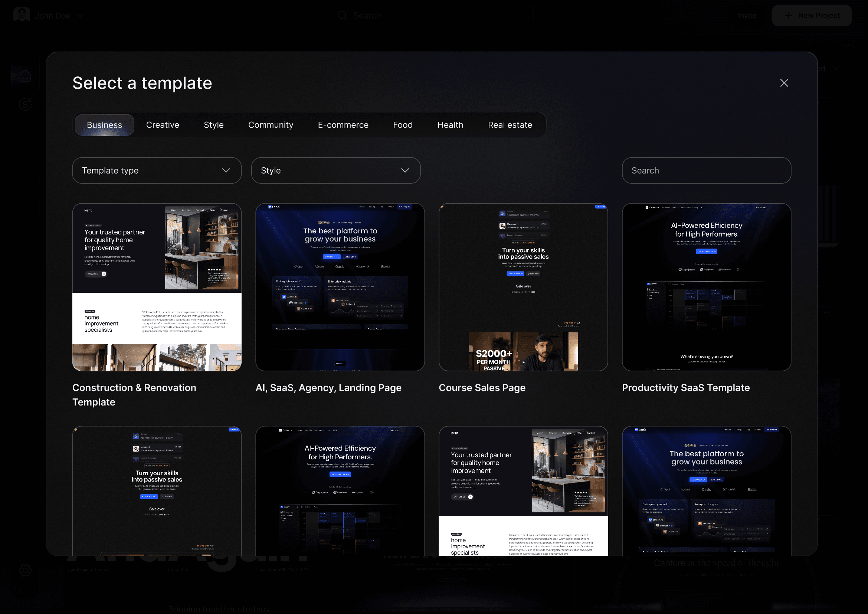
Task: Click the Construction & Renovation Template title
Action: pyautogui.click(x=134, y=395)
